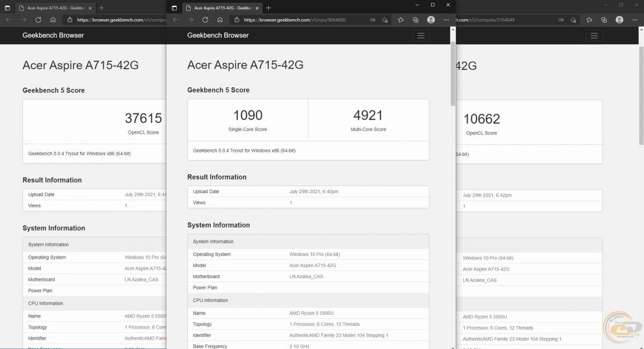Click LN Azalea_CAS motherboard value in middle window
Viewport: 644px width, 349px height.
pyautogui.click(x=306, y=276)
